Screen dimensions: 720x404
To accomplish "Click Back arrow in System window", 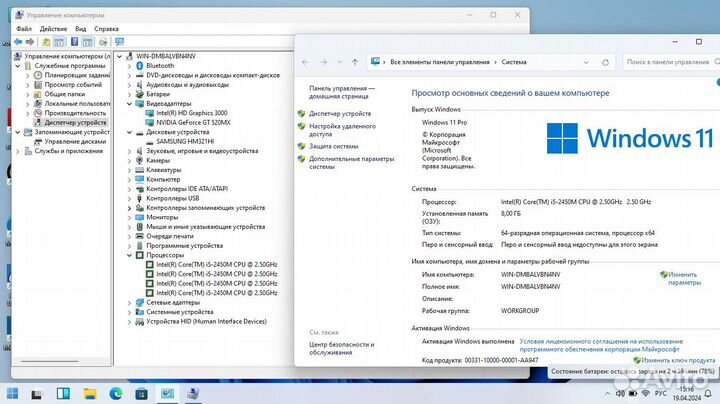I will click(x=305, y=62).
